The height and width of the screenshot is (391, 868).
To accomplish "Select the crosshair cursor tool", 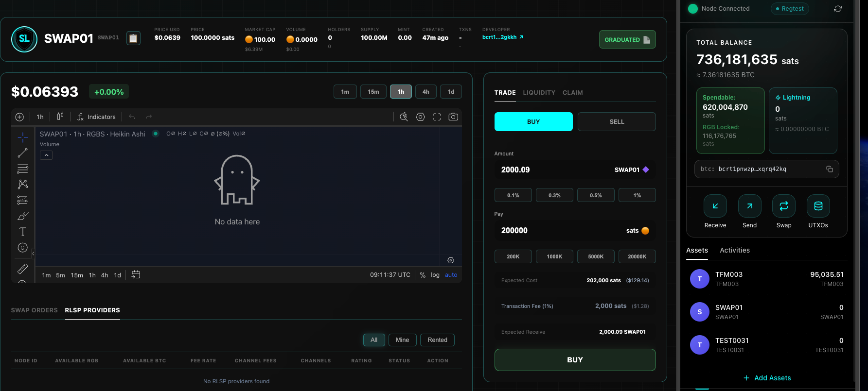I will point(23,137).
